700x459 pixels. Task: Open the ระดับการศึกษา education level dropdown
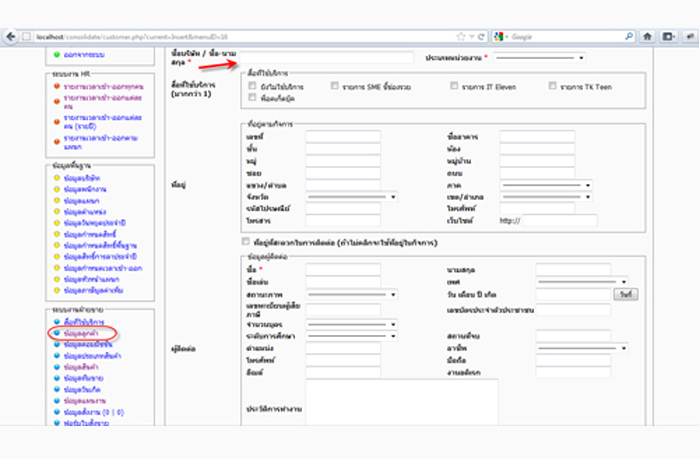click(x=351, y=336)
